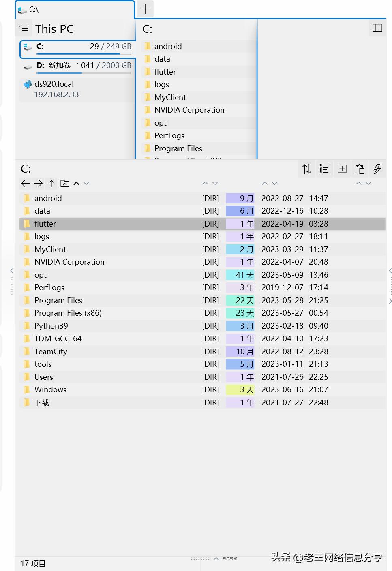
Task: Click the new item plus icon
Action: [342, 169]
